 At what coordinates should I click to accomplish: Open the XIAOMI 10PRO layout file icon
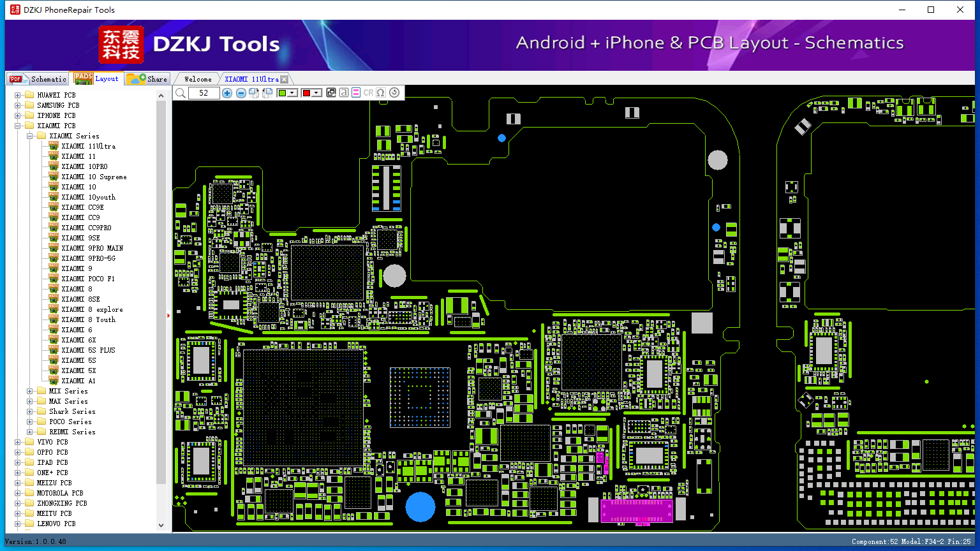tap(54, 166)
